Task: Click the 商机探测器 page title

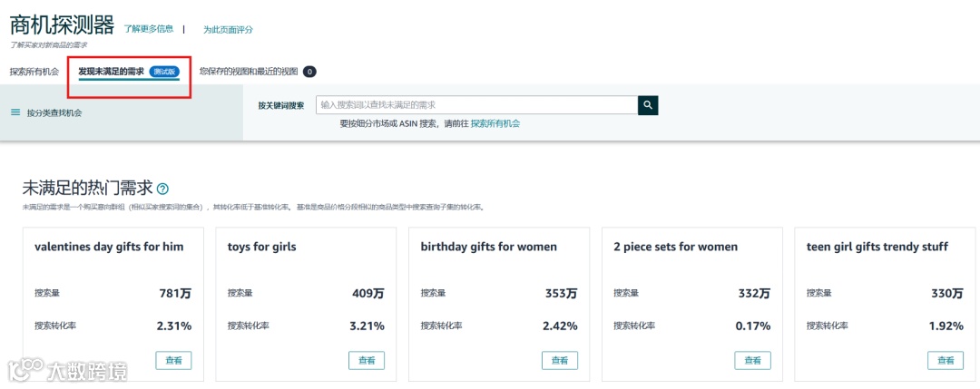Action: 62,24
